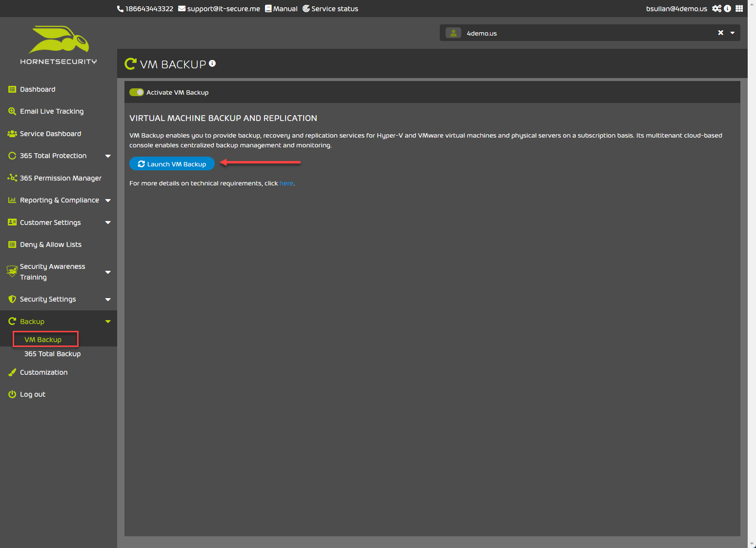Open the gears settings icon in top bar
The image size is (756, 548).
click(x=716, y=8)
